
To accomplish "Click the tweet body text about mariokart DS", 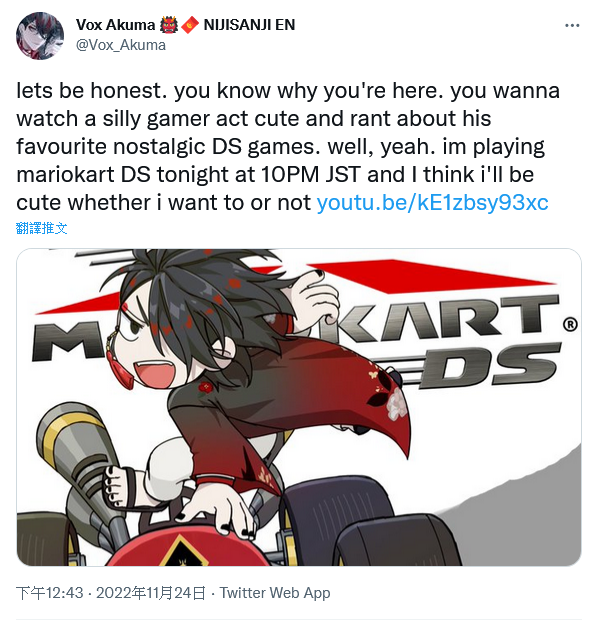I will [288, 146].
